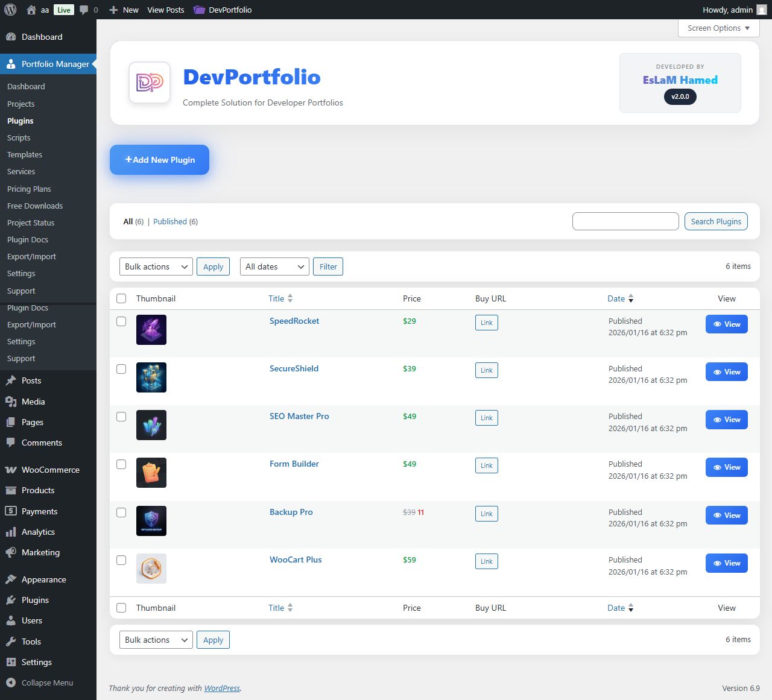Check the WooCart Plus row checkbox
This screenshot has width=772, height=700.
pos(121,560)
